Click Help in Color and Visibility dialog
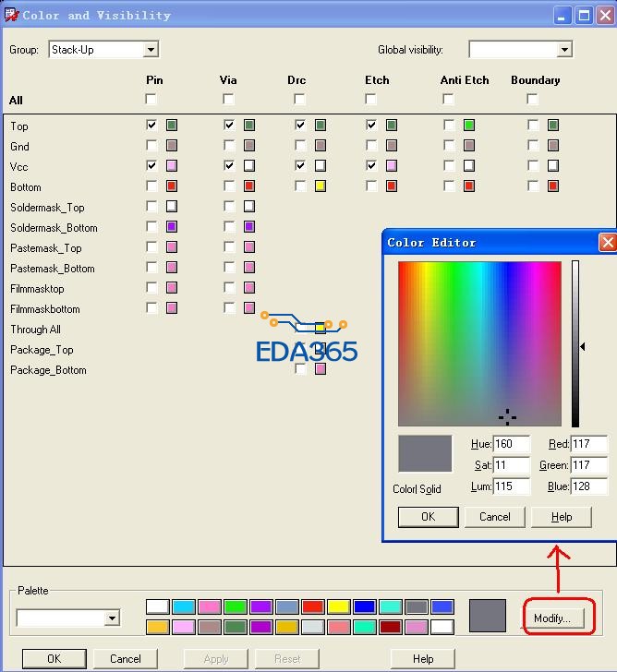The image size is (617, 672). [423, 659]
